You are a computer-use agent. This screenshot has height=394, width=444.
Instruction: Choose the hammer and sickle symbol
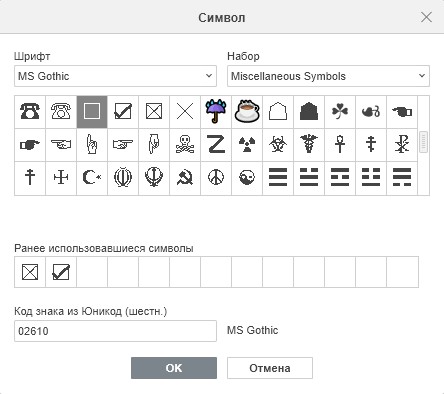185,178
